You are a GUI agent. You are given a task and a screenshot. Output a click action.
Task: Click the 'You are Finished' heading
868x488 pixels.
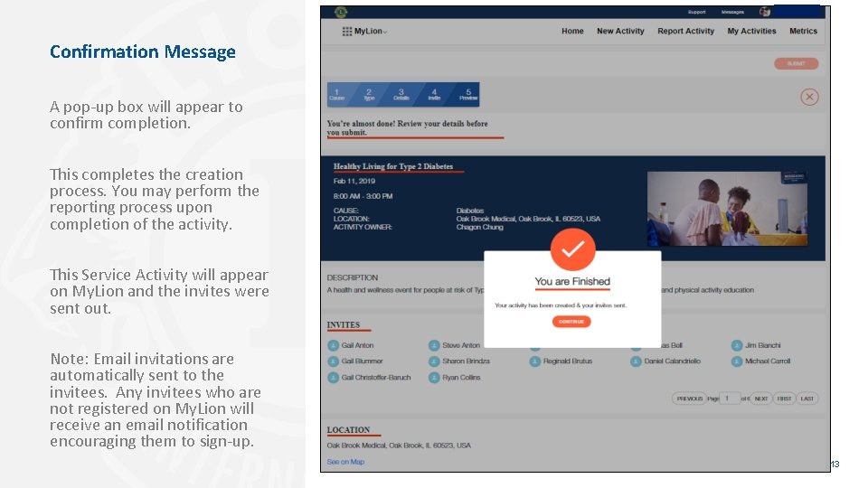coord(572,281)
